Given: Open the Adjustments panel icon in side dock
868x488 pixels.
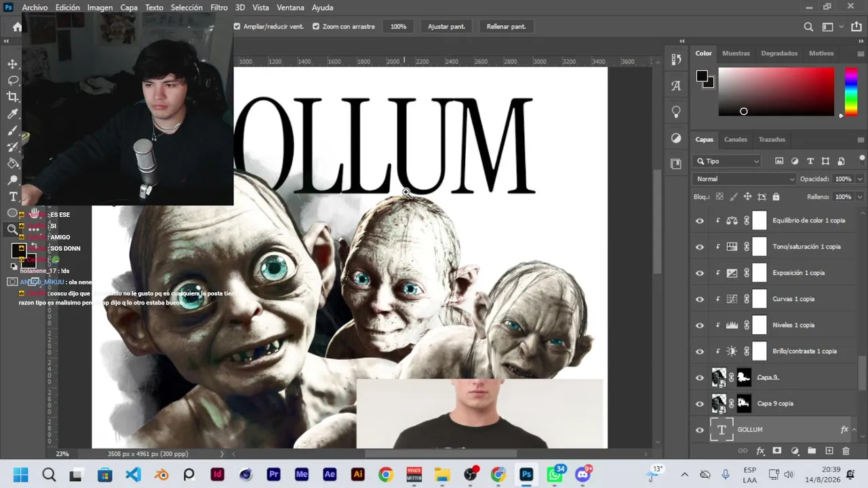Looking at the screenshot, I should click(x=676, y=138).
